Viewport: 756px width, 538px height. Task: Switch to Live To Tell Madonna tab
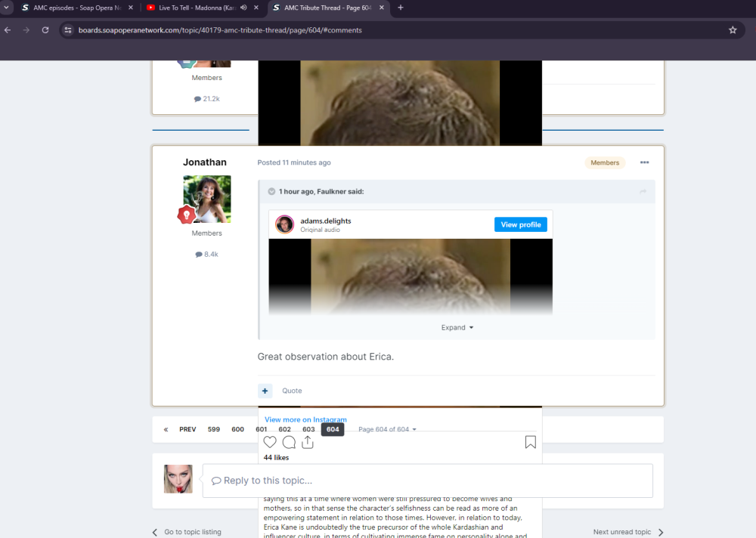tap(197, 8)
